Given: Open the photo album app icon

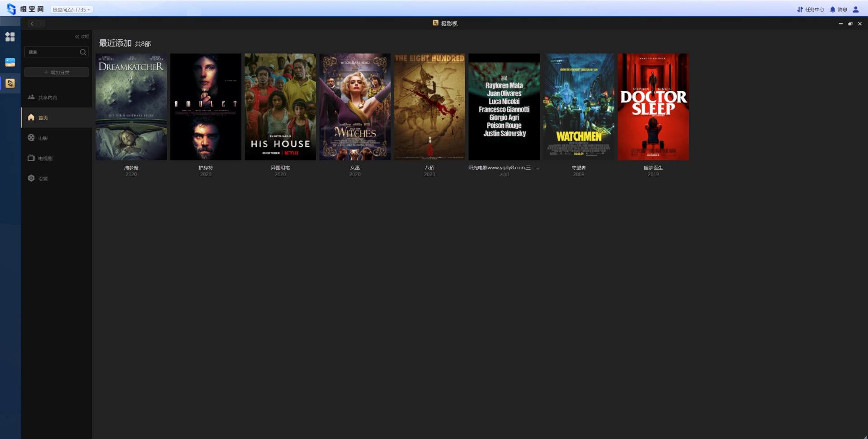Looking at the screenshot, I should coord(10,62).
